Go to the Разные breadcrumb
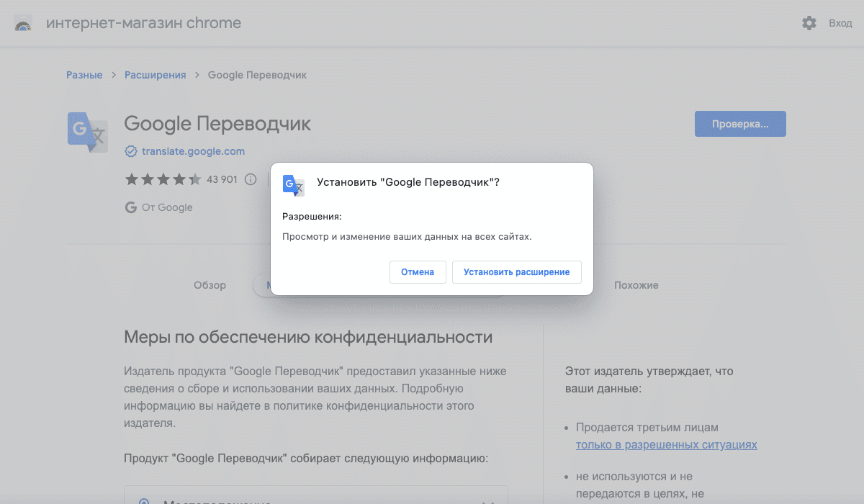This screenshot has width=864, height=504. click(84, 75)
